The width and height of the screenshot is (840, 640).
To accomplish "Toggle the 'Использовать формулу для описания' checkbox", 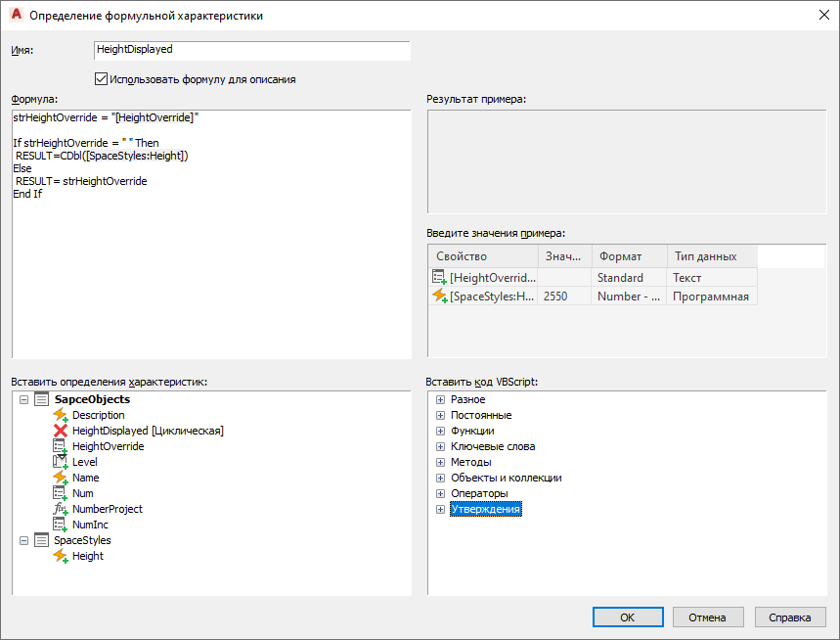I will click(x=101, y=79).
